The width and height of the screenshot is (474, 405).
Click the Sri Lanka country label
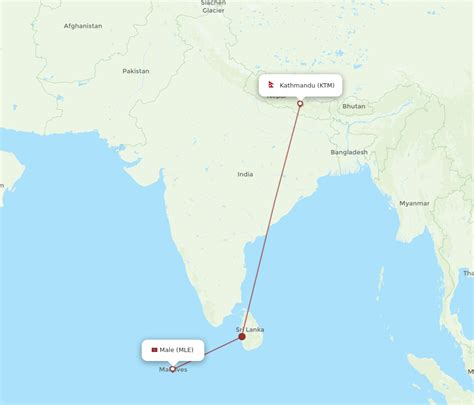pyautogui.click(x=250, y=330)
